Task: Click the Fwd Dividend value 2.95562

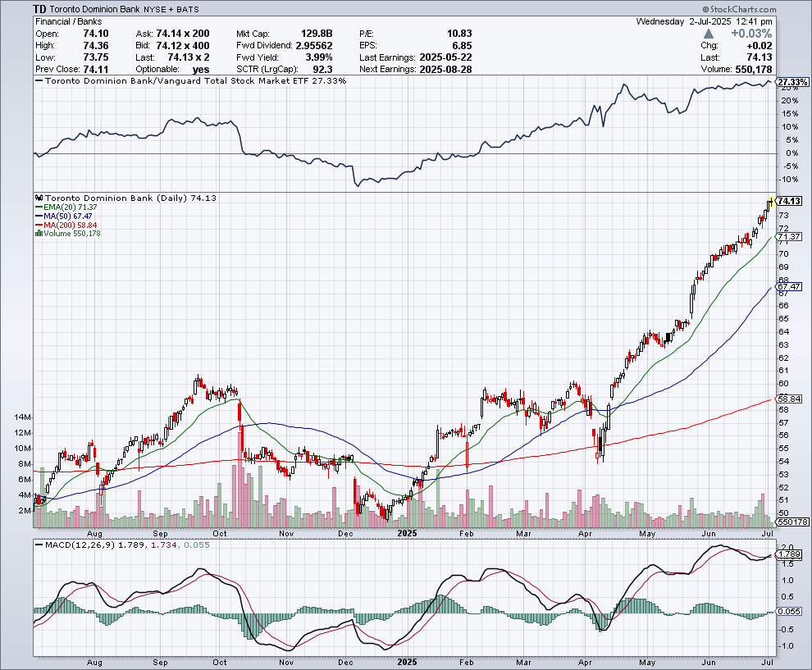Action: tap(314, 46)
